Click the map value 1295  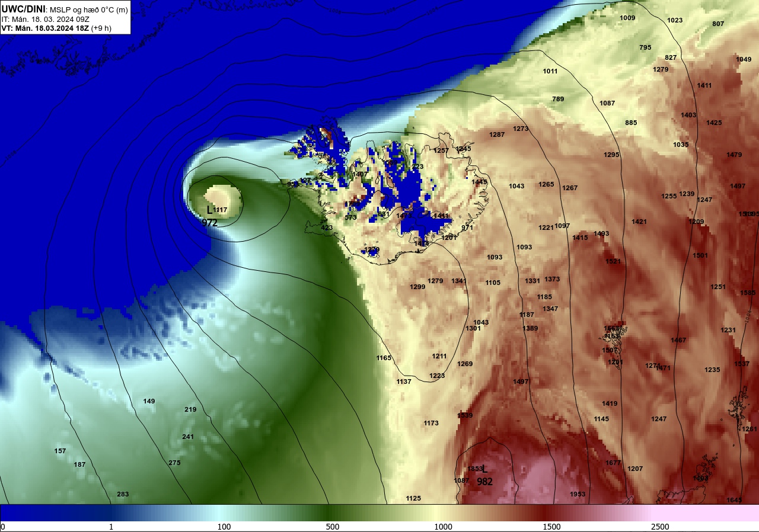[x=611, y=155]
